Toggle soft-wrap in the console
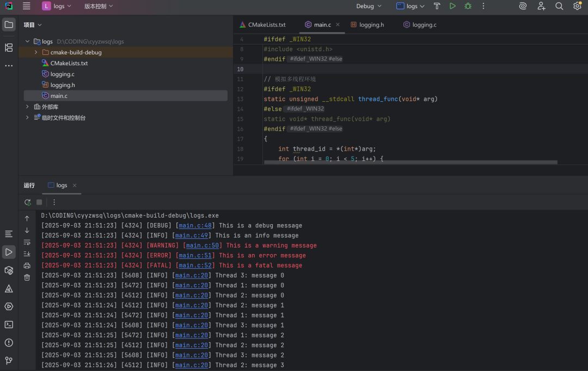Image resolution: width=588 pixels, height=371 pixels. pyautogui.click(x=27, y=242)
